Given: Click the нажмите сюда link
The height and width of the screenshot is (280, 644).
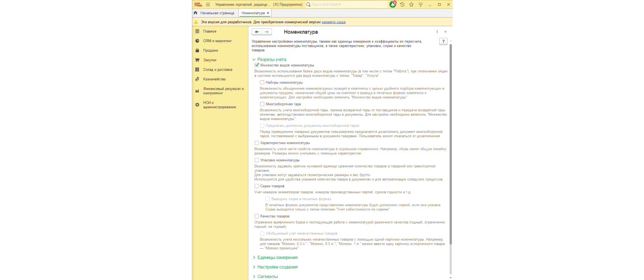Looking at the screenshot, I should [x=333, y=22].
